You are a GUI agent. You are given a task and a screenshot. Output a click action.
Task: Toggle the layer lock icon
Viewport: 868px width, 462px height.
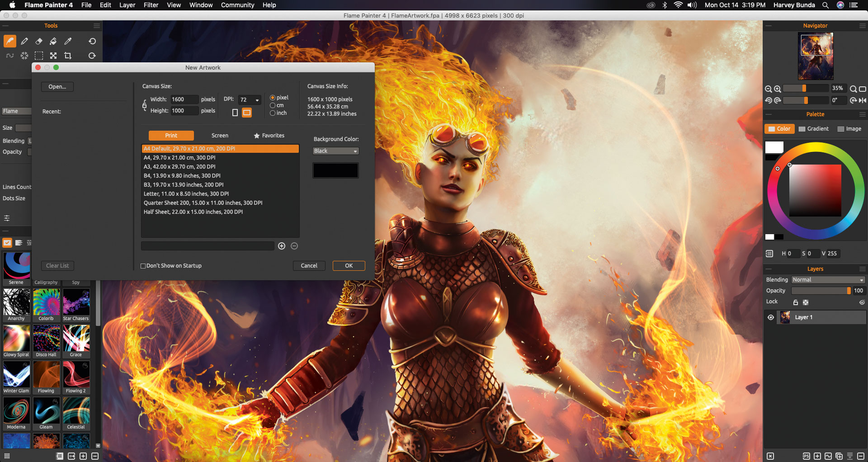pyautogui.click(x=796, y=302)
